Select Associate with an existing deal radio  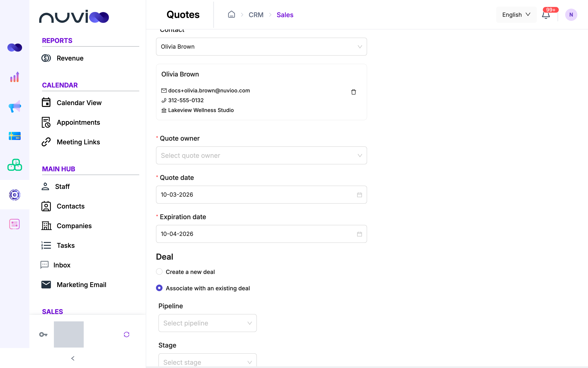coord(159,288)
